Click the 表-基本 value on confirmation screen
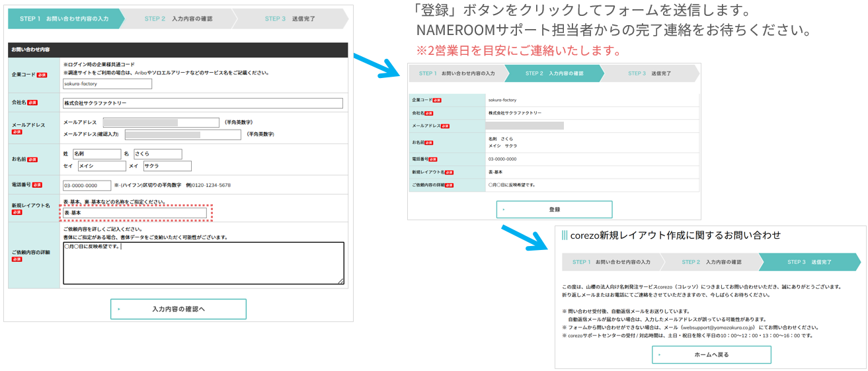This screenshot has height=371, width=868. [x=496, y=172]
